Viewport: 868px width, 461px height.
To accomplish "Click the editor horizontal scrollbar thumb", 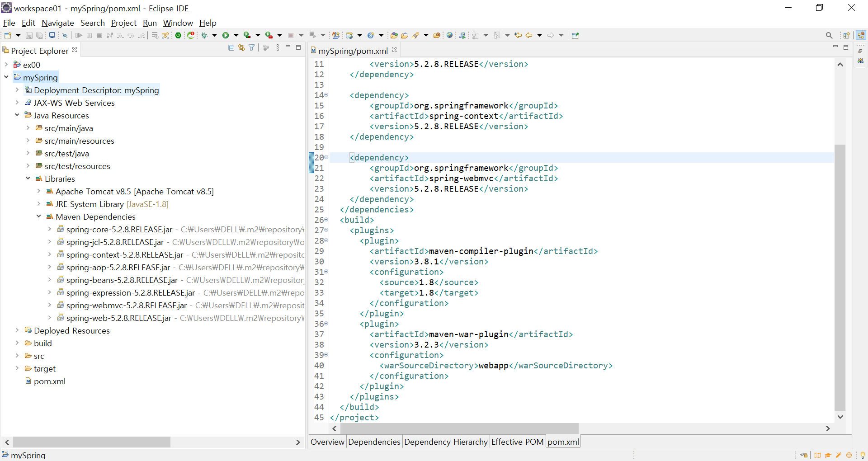I will tap(459, 428).
